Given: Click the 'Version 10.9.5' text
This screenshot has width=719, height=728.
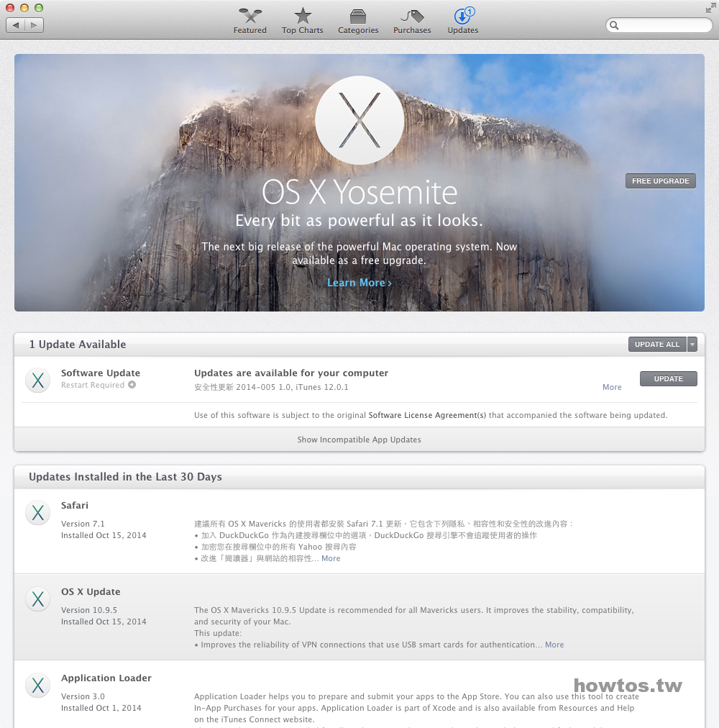Looking at the screenshot, I should point(89,610).
